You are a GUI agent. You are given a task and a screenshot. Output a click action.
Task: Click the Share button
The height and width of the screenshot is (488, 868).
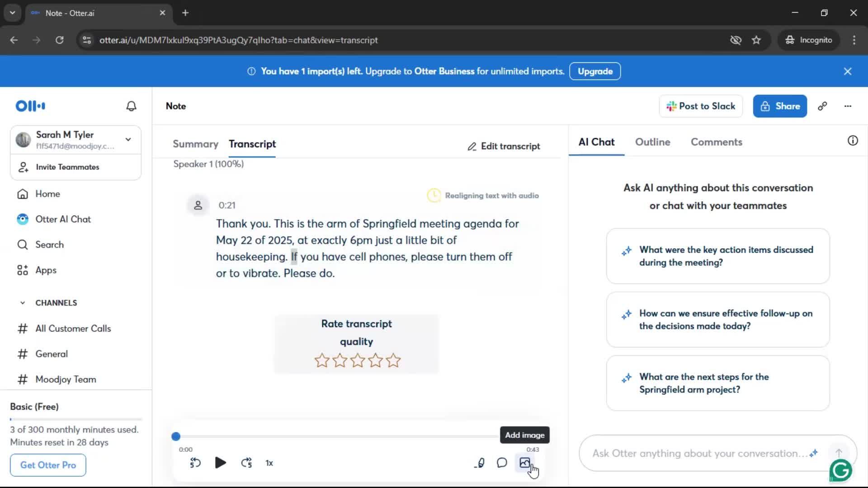(780, 106)
